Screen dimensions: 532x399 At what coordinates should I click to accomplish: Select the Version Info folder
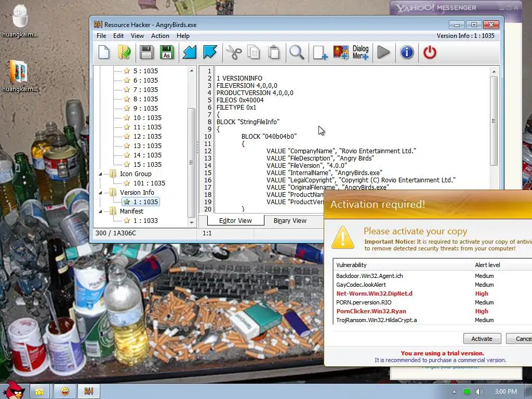click(x=137, y=192)
